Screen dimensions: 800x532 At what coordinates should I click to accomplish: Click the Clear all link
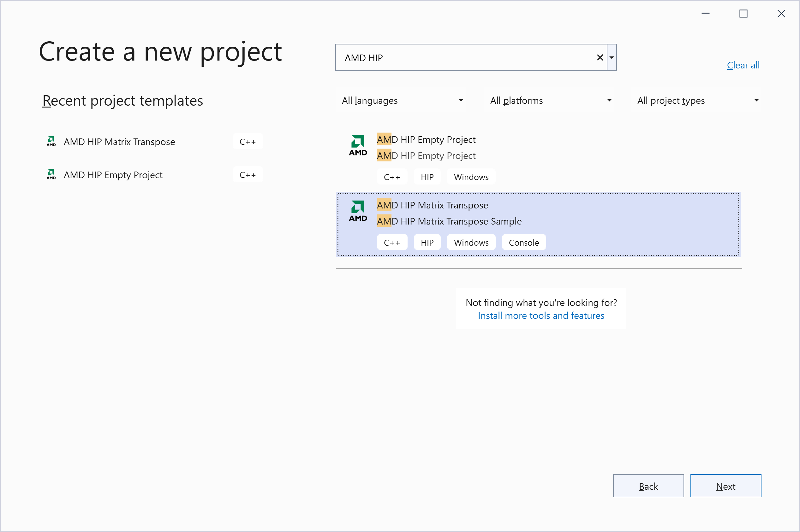(743, 65)
